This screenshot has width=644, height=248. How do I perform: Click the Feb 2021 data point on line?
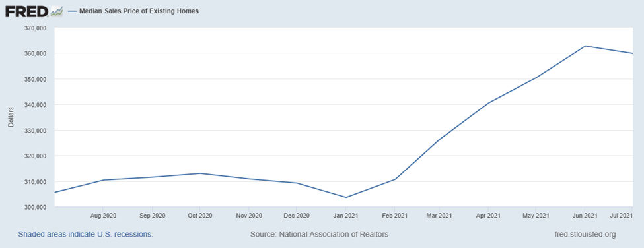(x=395, y=179)
